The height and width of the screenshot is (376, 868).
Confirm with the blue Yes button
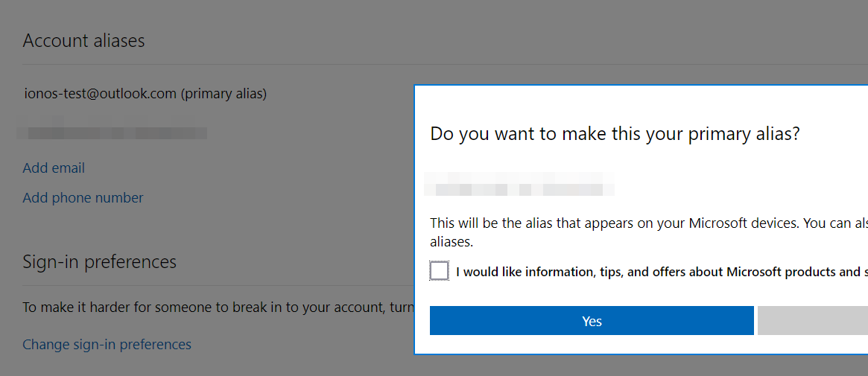(592, 321)
